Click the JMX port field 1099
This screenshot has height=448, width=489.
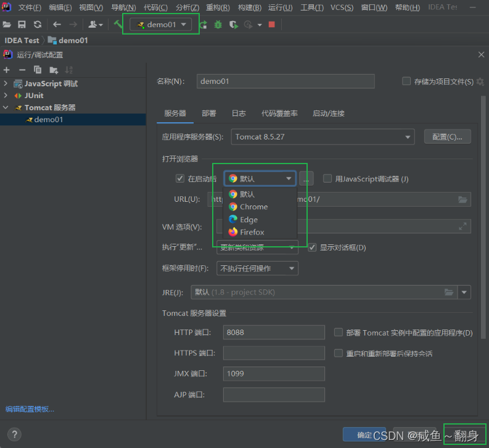tap(274, 373)
